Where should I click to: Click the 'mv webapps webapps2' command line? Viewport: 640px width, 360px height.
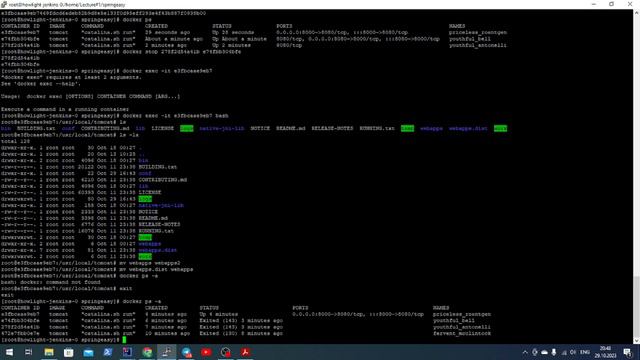coord(90,263)
